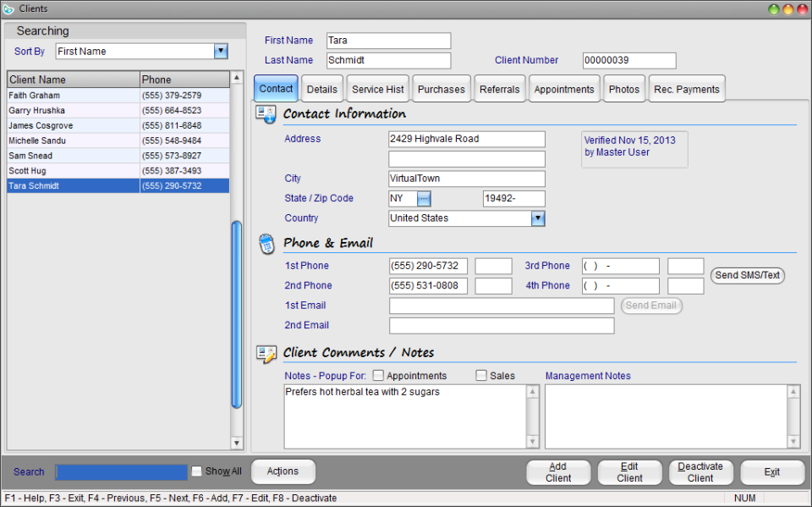Click the 1st Phone extension field
The width and height of the screenshot is (812, 507).
[493, 266]
